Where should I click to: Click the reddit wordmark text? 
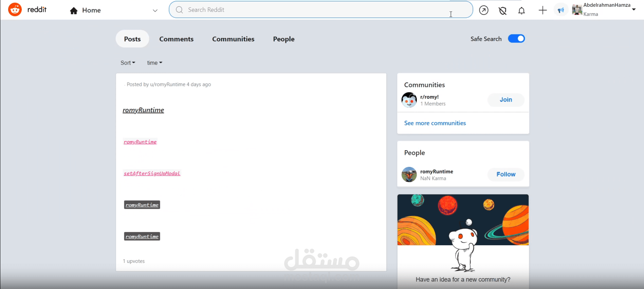37,10
